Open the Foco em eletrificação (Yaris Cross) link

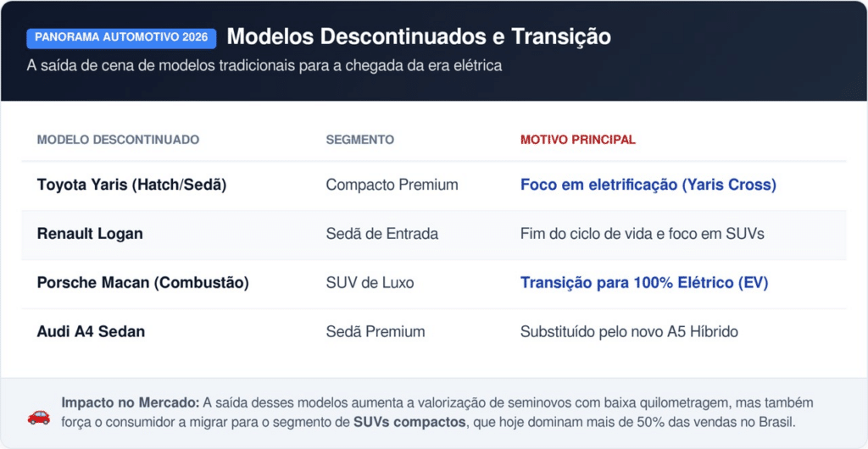tap(648, 185)
